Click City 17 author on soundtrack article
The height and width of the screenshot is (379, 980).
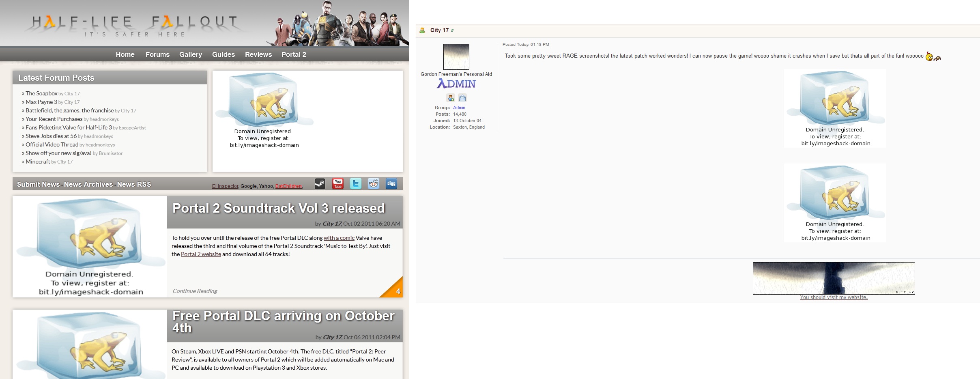[332, 224]
